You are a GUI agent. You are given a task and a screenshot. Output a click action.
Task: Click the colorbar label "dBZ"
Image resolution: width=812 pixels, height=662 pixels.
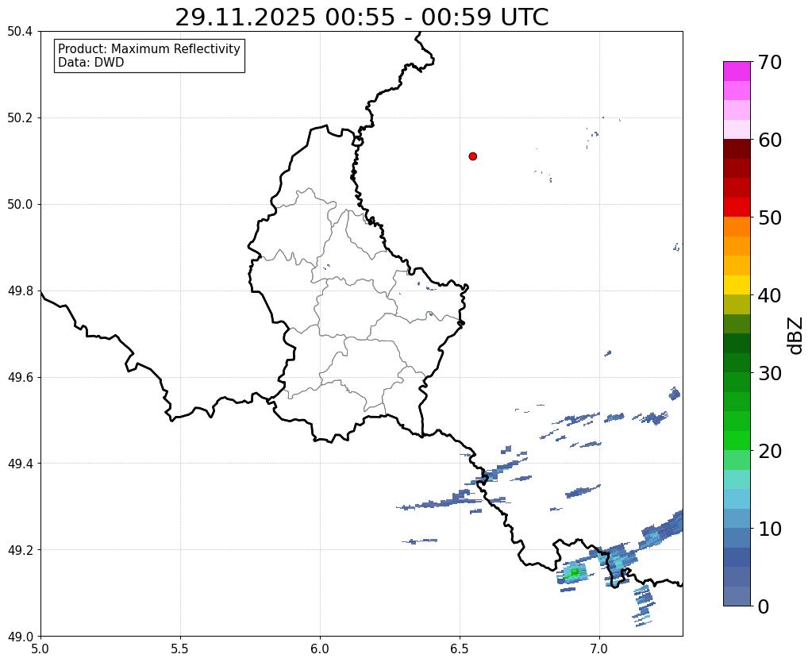796,335
